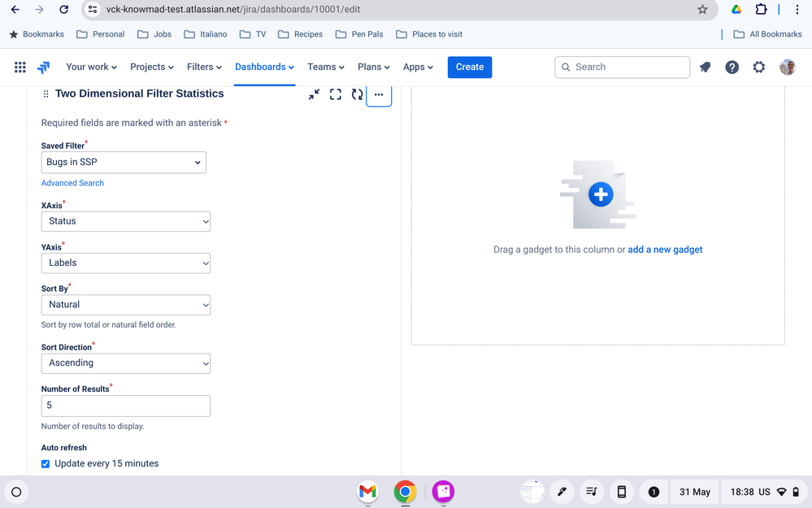Open the Places to visit bookmark folder
The height and width of the screenshot is (508, 812).
click(429, 34)
